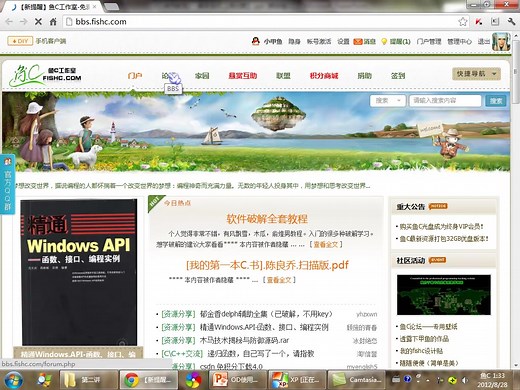Image resolution: width=520 pixels, height=390 pixels.
Task: Click the QQ penguin icon
Action: 255,41
